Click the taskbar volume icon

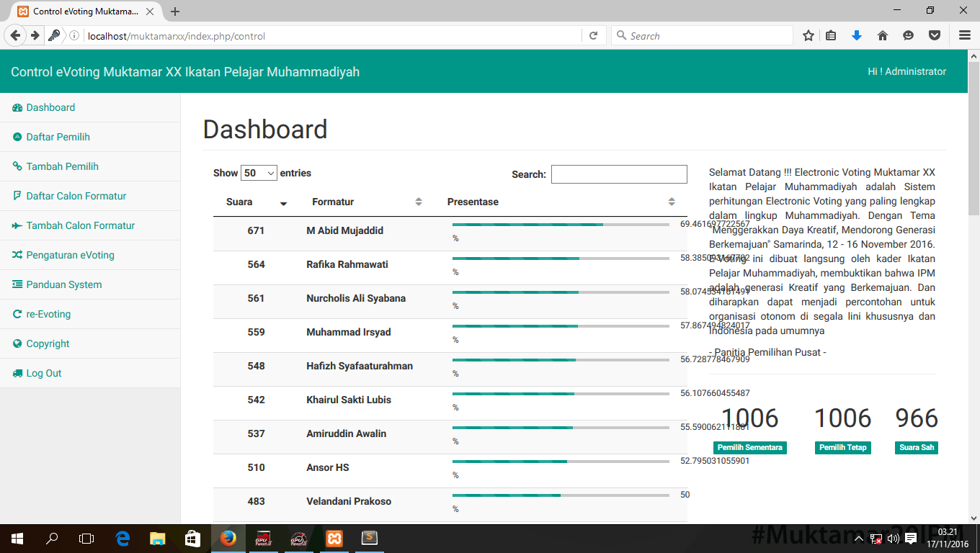[x=894, y=539]
